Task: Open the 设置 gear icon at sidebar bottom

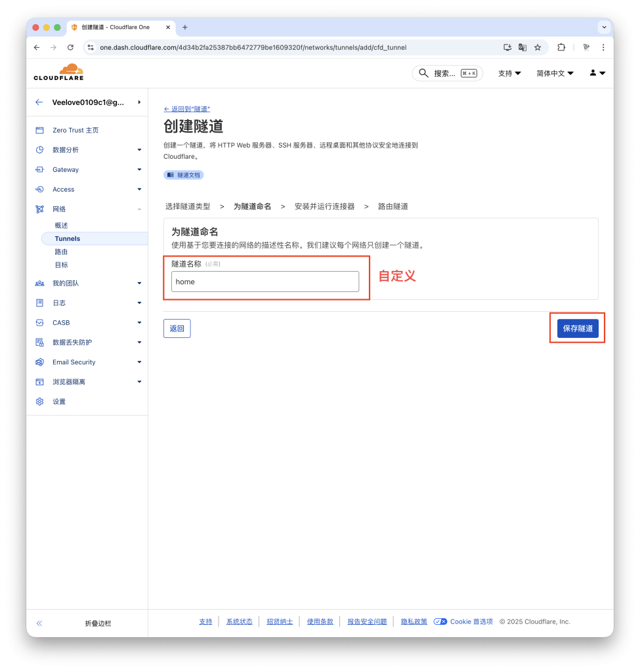Action: pyautogui.click(x=41, y=401)
